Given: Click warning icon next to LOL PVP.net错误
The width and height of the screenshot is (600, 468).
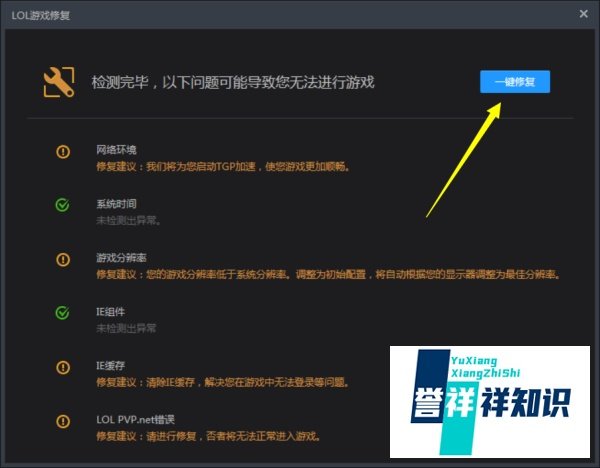Looking at the screenshot, I should (x=63, y=421).
